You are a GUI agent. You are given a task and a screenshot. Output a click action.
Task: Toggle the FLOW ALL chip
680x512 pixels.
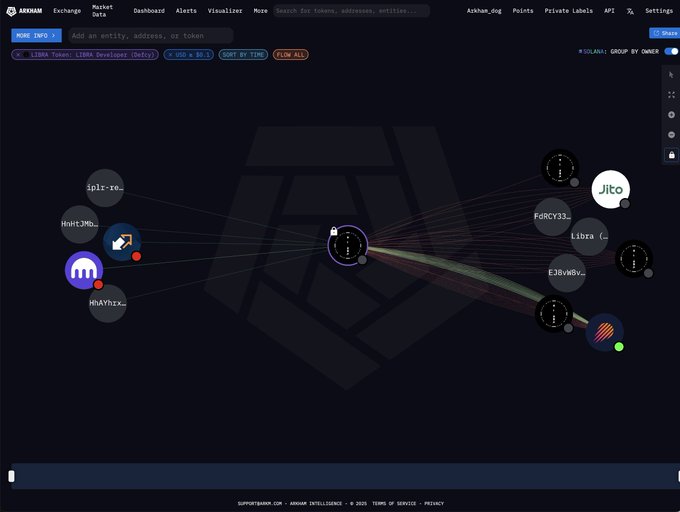point(291,55)
